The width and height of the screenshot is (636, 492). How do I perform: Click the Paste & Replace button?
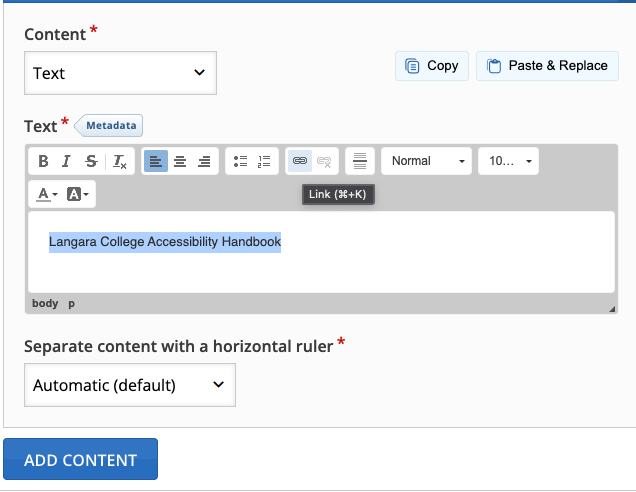pos(547,66)
